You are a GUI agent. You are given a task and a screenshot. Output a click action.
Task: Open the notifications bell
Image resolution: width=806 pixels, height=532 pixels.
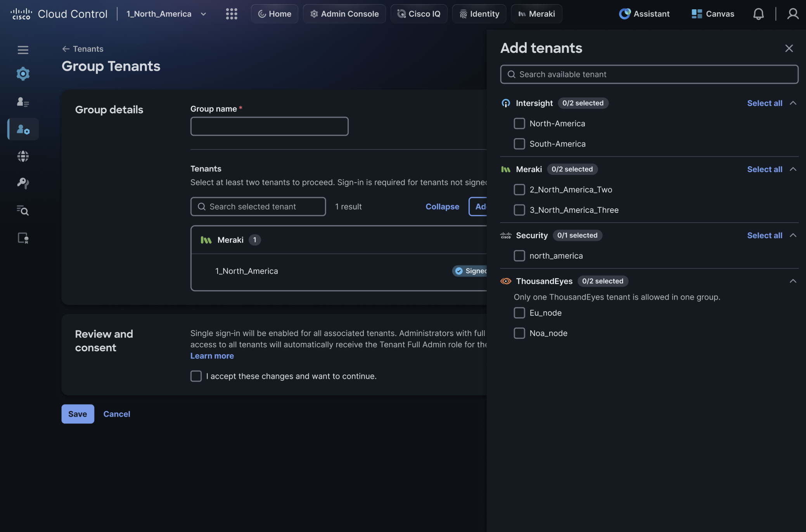[x=758, y=14]
